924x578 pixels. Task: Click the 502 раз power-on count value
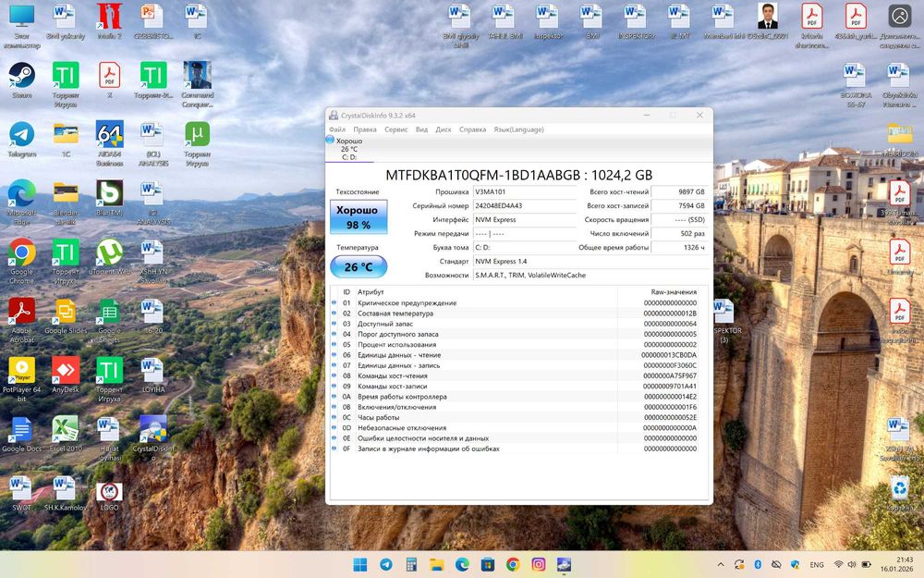tap(680, 234)
